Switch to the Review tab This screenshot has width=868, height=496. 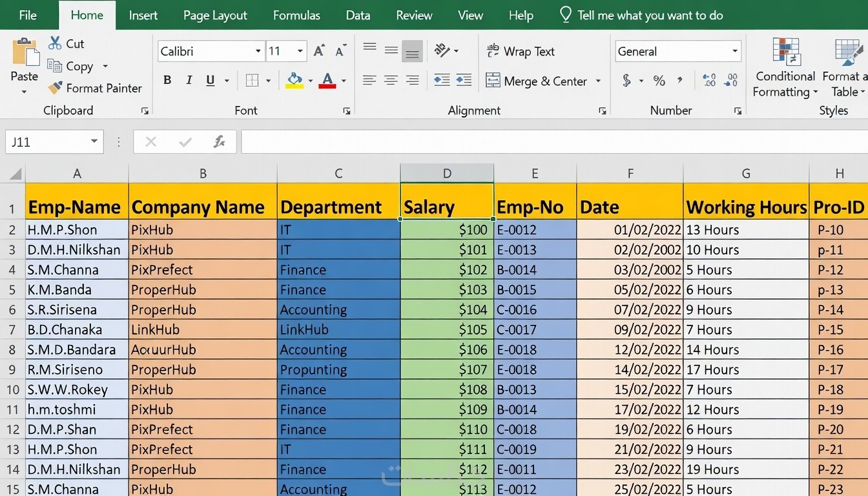tap(414, 15)
